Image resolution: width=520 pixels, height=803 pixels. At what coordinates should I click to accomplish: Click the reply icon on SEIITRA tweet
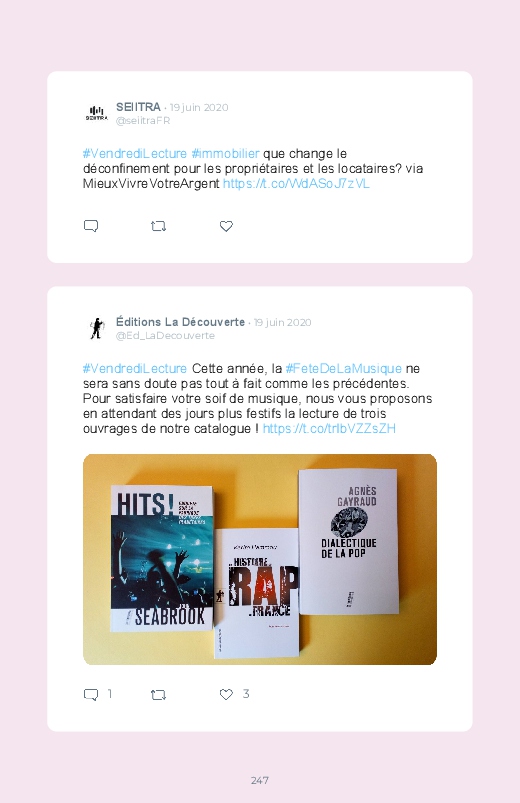[91, 226]
